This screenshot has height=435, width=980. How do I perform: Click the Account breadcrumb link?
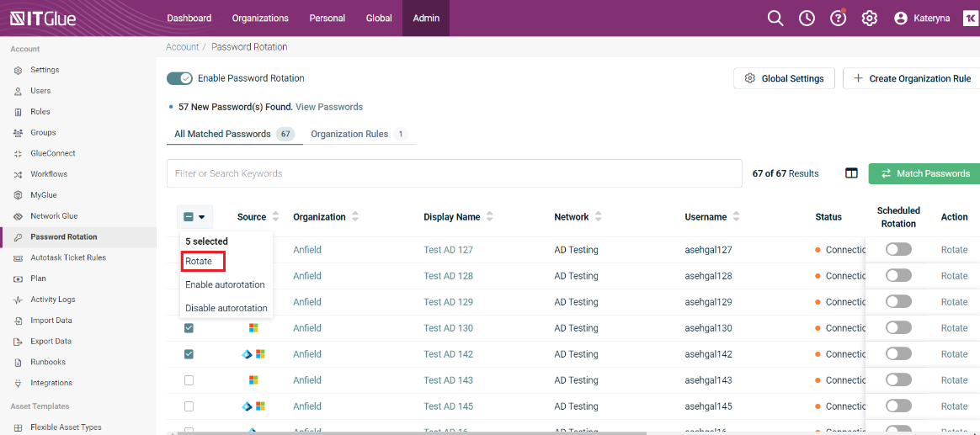(183, 47)
